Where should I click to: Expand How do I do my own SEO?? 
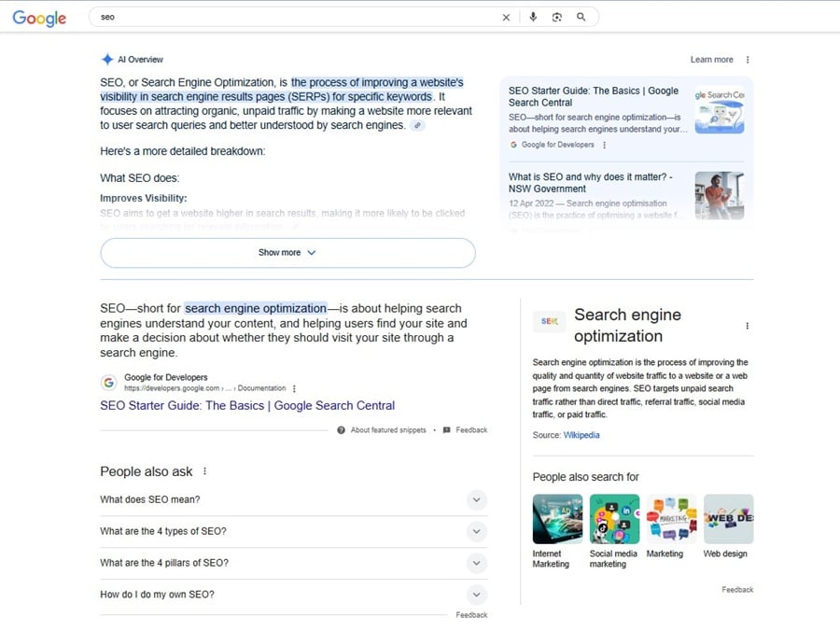[477, 594]
